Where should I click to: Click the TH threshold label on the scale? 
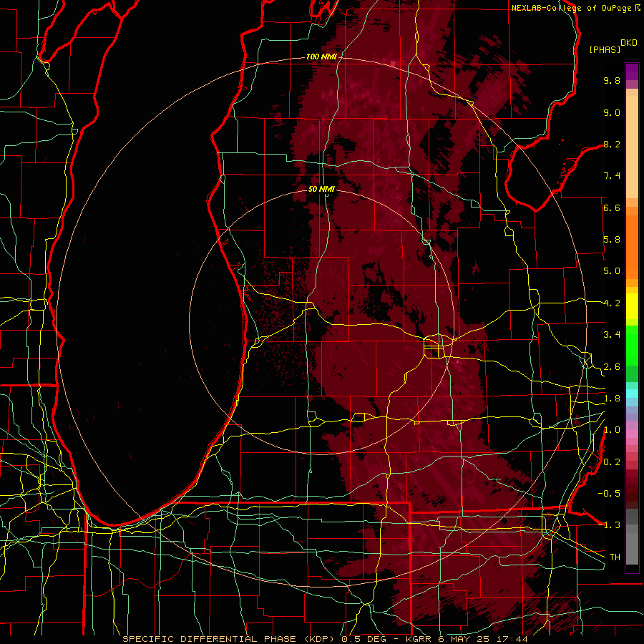[x=615, y=557]
